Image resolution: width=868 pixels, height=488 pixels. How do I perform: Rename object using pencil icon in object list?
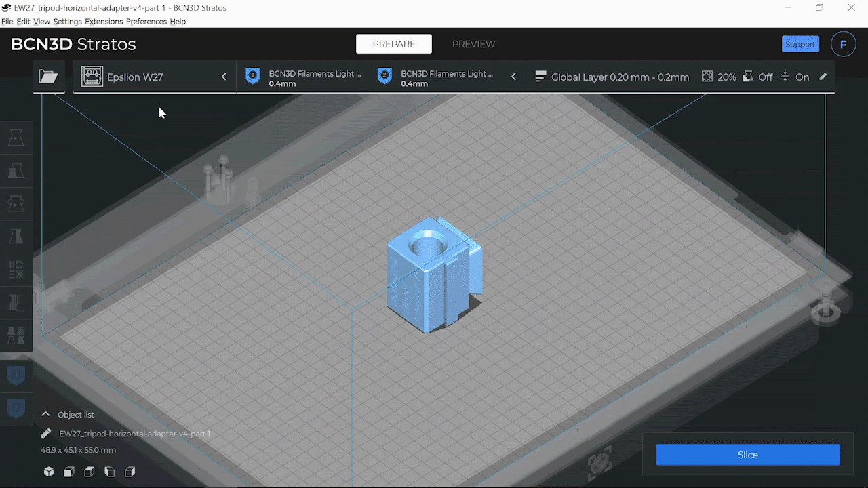point(46,433)
